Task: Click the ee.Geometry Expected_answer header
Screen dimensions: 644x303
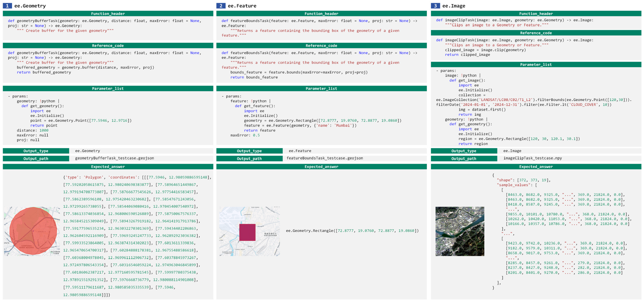Action: tap(108, 167)
